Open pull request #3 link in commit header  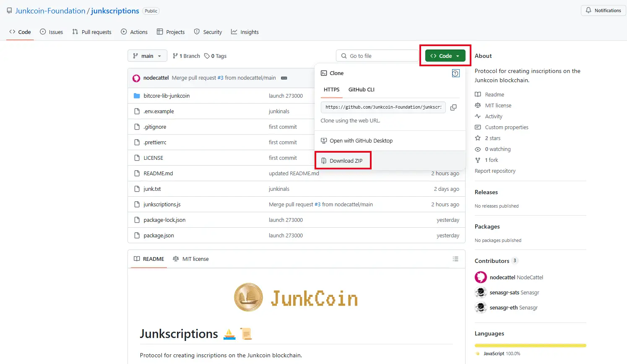click(220, 78)
